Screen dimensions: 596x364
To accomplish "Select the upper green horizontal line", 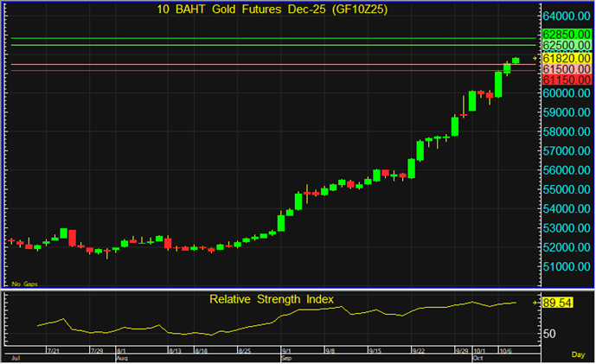I will [260, 38].
